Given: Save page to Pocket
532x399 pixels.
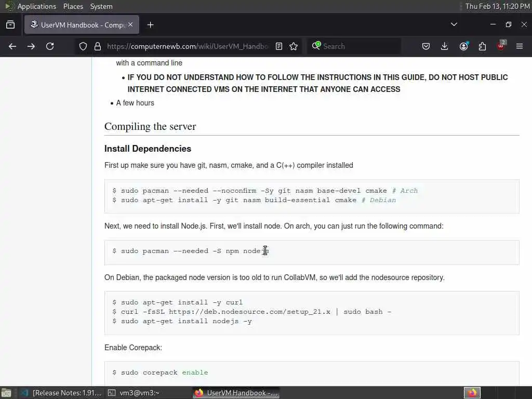Looking at the screenshot, I should [x=426, y=46].
